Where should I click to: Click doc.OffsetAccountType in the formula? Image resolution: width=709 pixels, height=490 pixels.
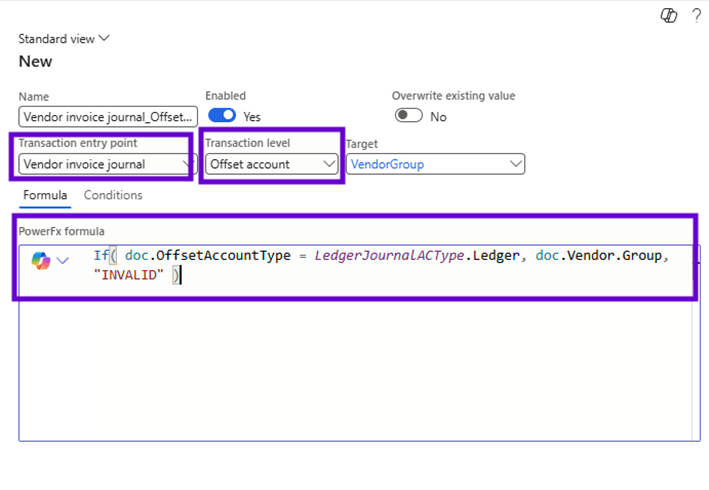pos(208,256)
